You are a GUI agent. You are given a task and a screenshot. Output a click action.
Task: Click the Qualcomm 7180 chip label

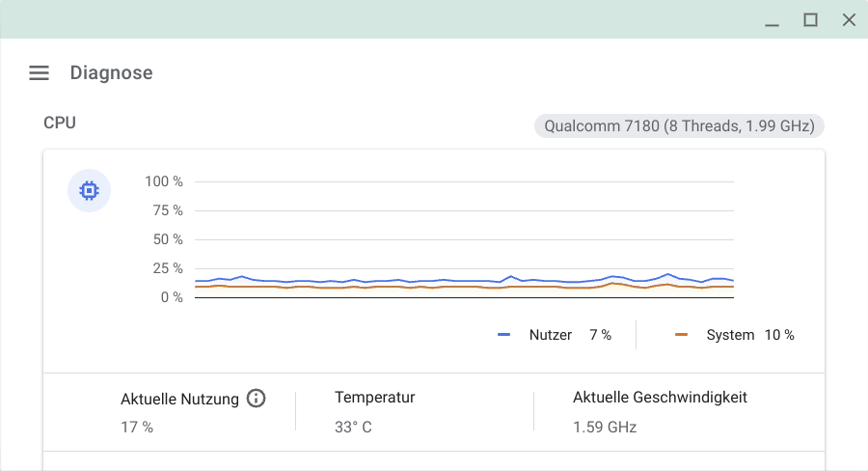pyautogui.click(x=679, y=125)
